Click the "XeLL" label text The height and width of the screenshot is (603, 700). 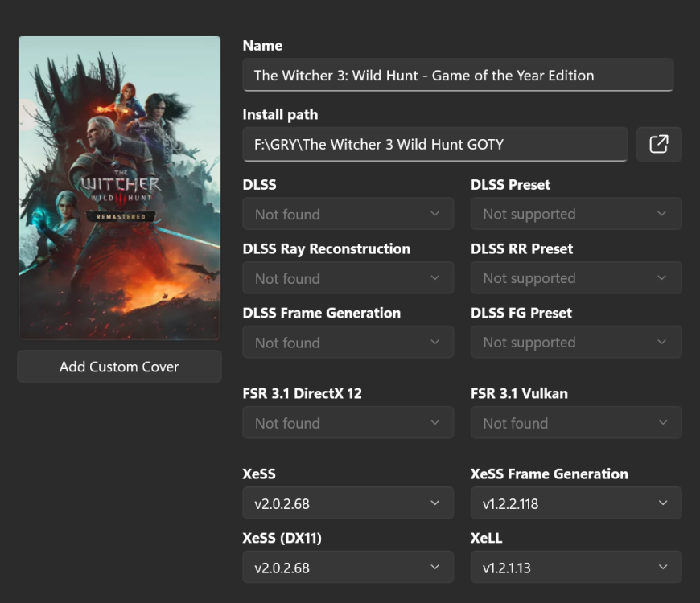pos(487,538)
